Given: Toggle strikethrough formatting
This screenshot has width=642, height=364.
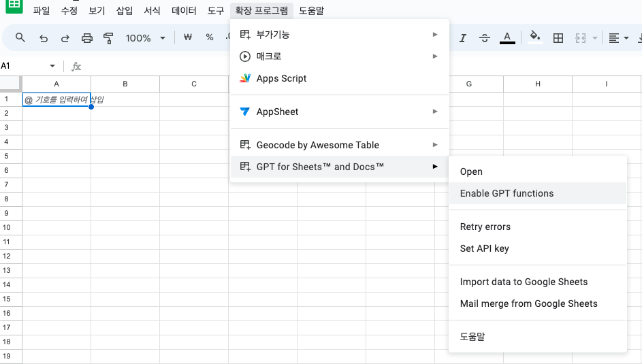Looking at the screenshot, I should tap(484, 38).
